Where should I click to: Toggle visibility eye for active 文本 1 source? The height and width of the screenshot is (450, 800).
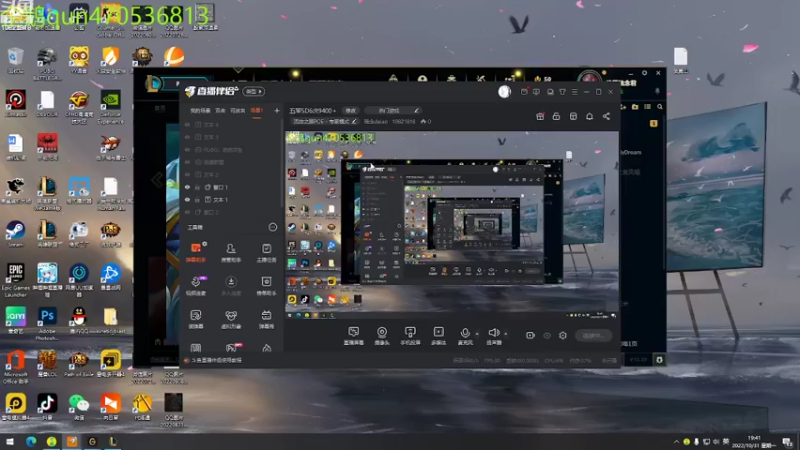(187, 200)
